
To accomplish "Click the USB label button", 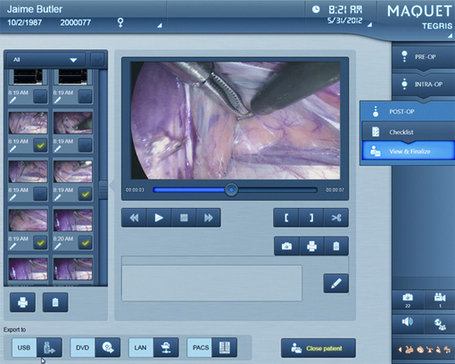I will coord(24,347).
